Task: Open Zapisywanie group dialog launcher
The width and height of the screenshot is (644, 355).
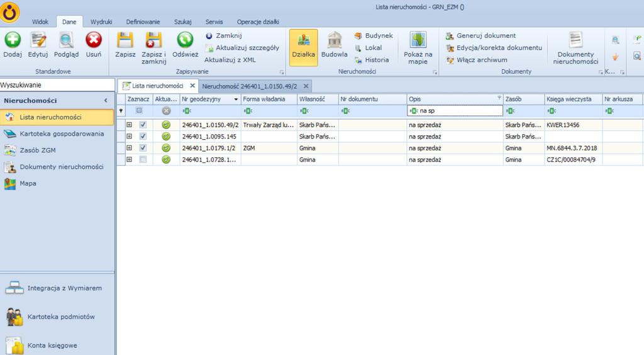Action: [x=282, y=72]
